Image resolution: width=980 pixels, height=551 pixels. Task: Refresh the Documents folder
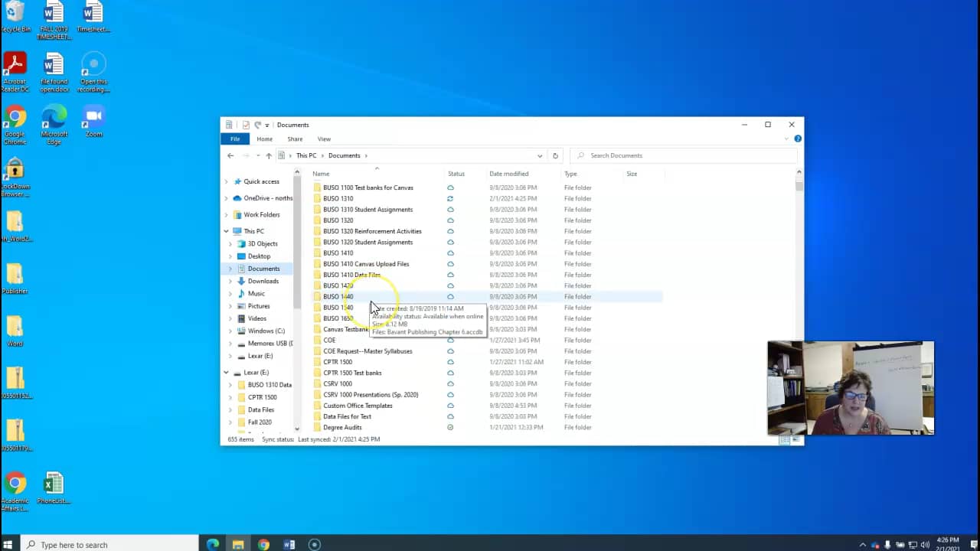point(555,155)
